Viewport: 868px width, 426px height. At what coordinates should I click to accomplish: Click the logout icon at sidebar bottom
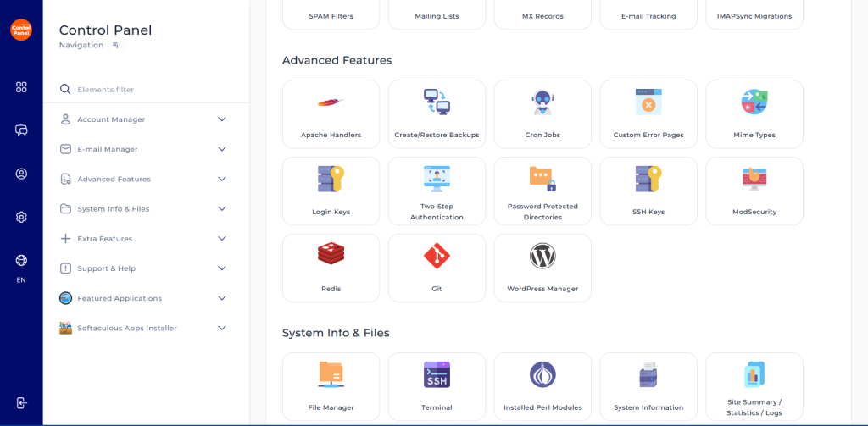pos(21,403)
